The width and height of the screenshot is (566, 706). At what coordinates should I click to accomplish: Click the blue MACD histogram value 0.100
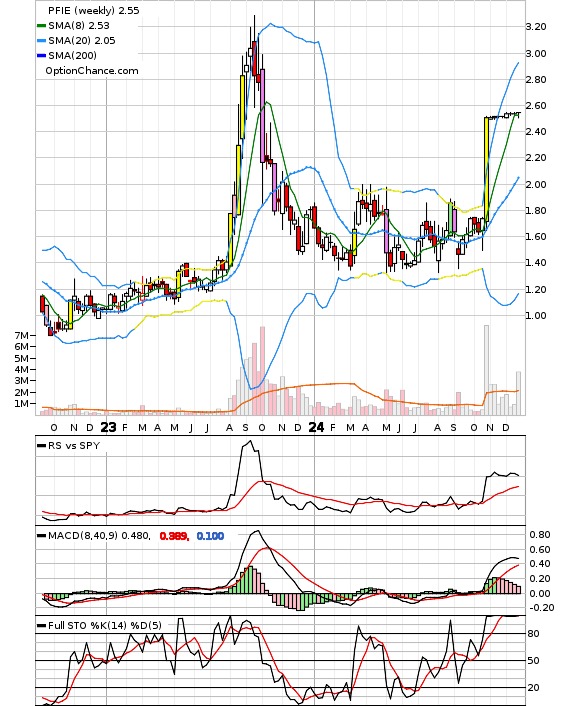click(x=210, y=536)
